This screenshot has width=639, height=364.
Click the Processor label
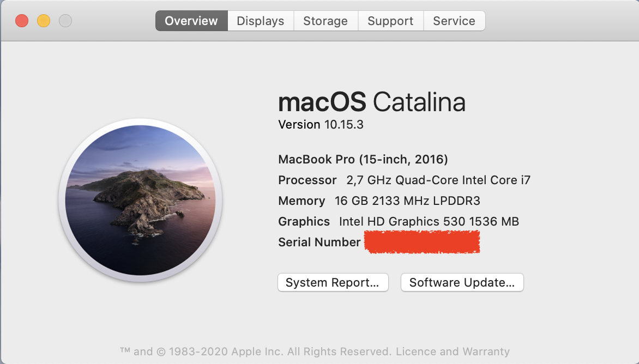click(308, 180)
